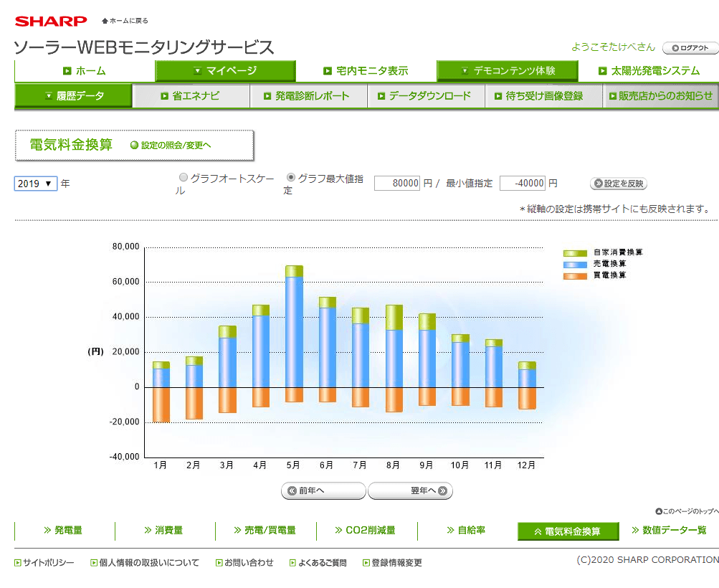Click the arrow icon on ホーム tab

pos(67,71)
